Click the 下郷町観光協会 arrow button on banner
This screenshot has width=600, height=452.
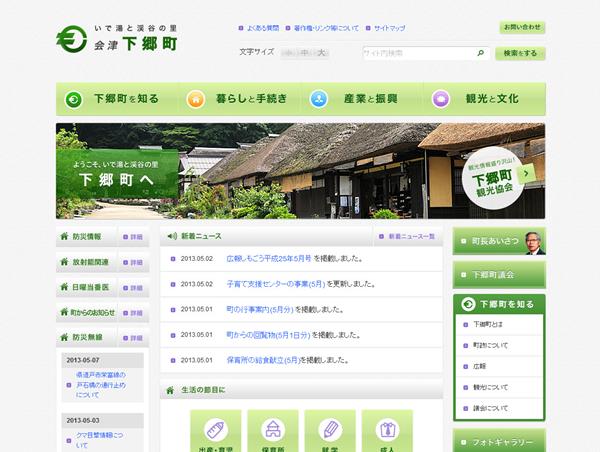coord(527,173)
